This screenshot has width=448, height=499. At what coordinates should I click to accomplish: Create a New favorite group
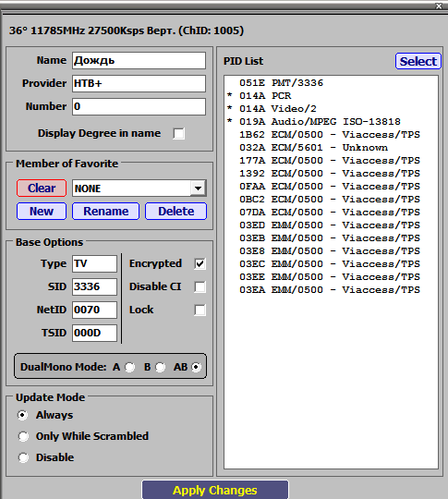click(x=42, y=212)
